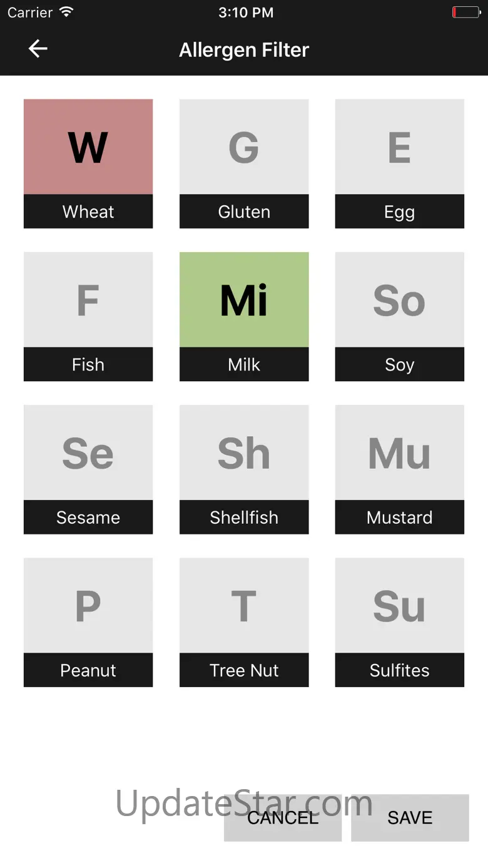Tap the Wi-Fi icon in status bar
This screenshot has height=868, width=488.
coord(66,12)
